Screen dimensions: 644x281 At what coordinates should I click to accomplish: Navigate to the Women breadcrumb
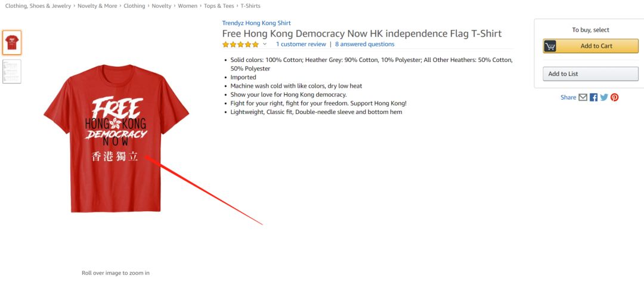[187, 6]
